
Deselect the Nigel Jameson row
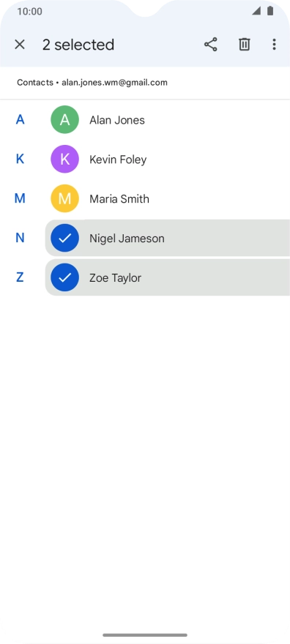[168, 239]
